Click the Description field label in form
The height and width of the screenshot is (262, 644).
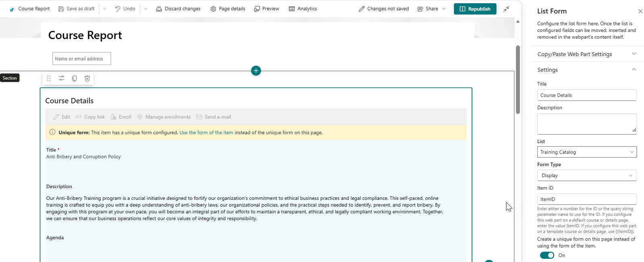click(59, 187)
